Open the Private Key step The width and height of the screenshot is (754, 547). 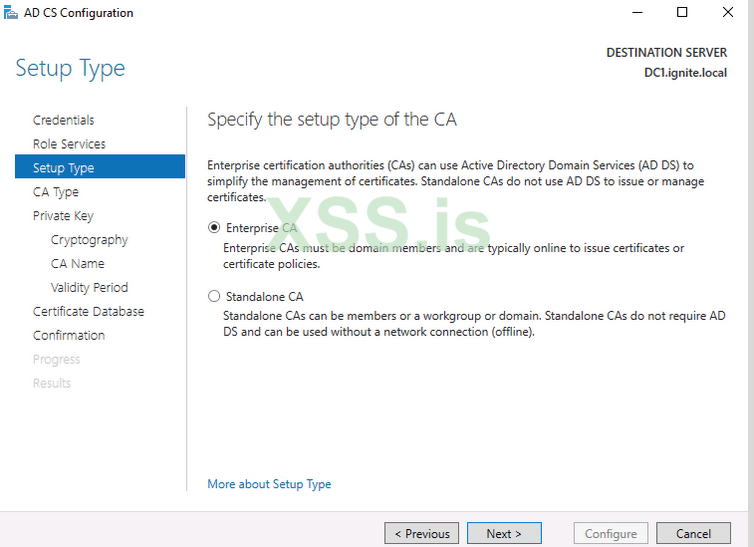(x=63, y=216)
